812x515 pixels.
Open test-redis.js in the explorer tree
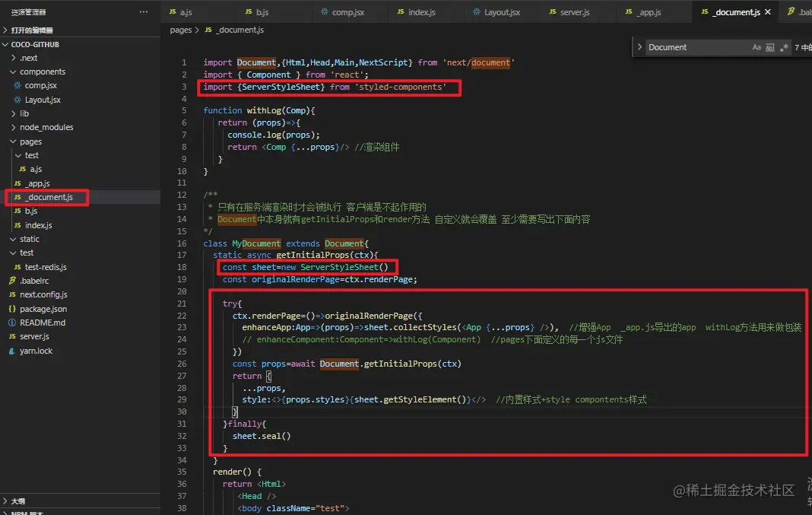click(x=46, y=267)
